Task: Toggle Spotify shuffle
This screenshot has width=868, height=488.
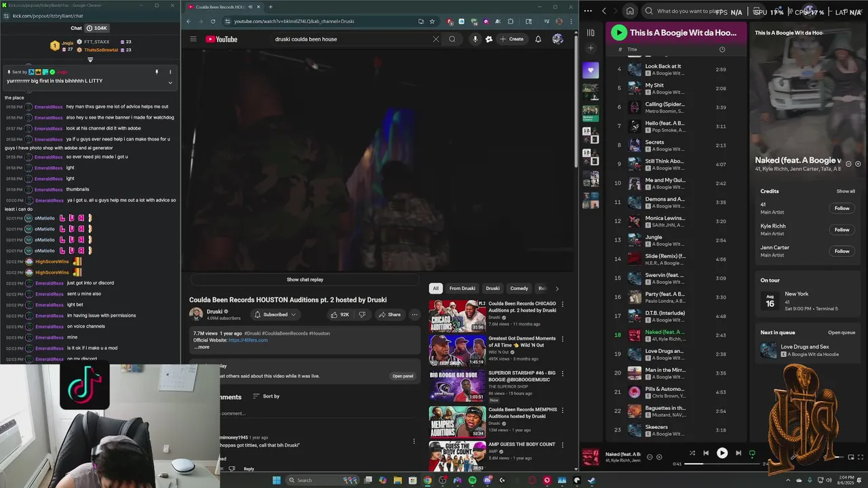Action: coord(692,453)
